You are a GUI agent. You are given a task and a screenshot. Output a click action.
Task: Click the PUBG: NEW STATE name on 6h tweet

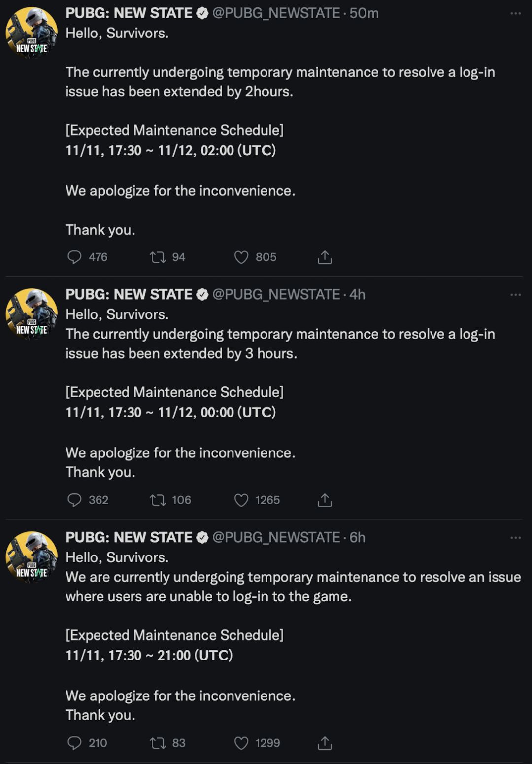[x=129, y=538]
